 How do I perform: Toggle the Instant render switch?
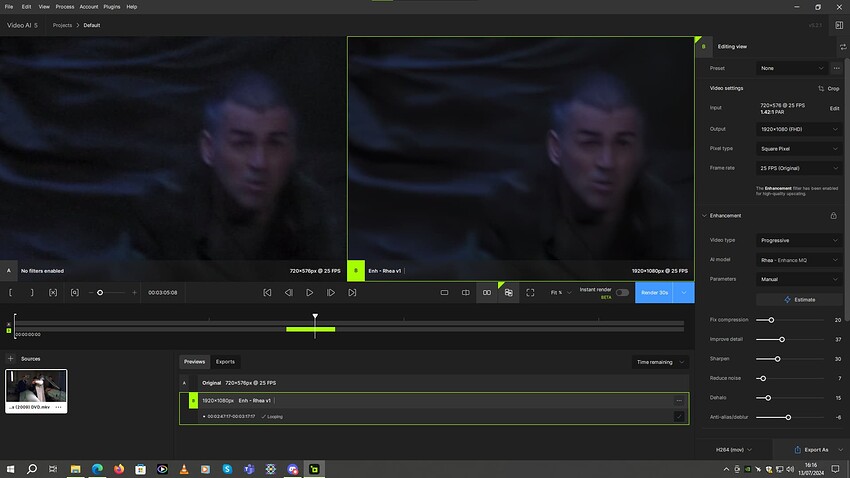(622, 293)
